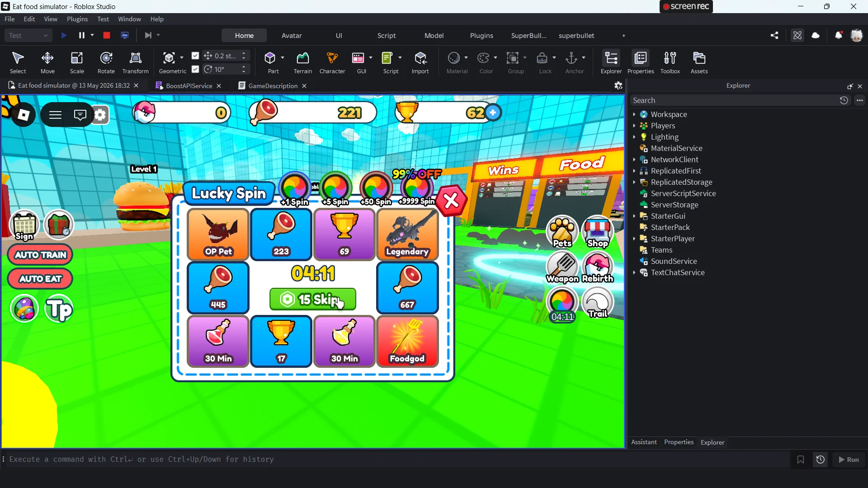Open the Help menu

[157, 19]
